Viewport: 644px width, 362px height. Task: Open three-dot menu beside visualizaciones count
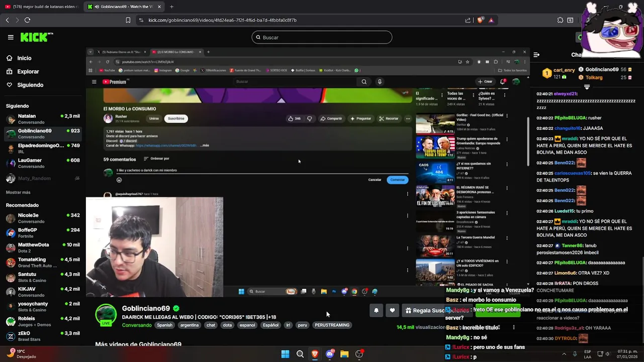click(x=513, y=327)
